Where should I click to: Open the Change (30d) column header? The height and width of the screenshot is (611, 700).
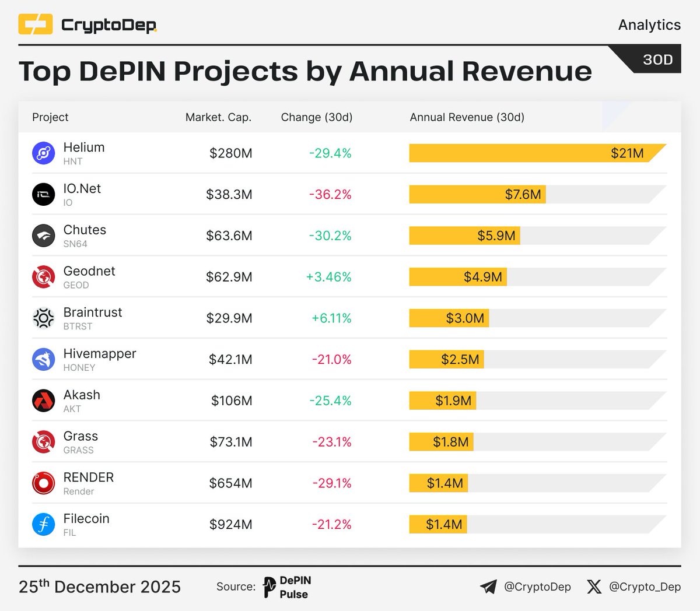click(317, 117)
